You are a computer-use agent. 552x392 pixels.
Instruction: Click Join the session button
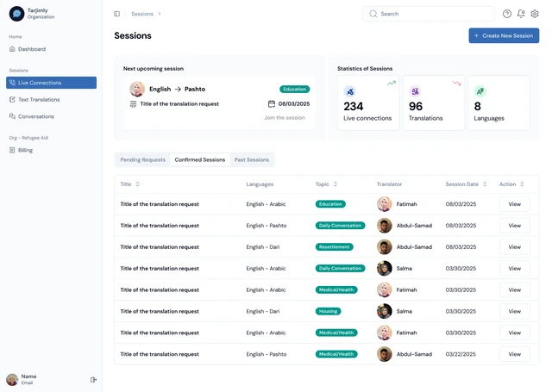click(x=285, y=118)
